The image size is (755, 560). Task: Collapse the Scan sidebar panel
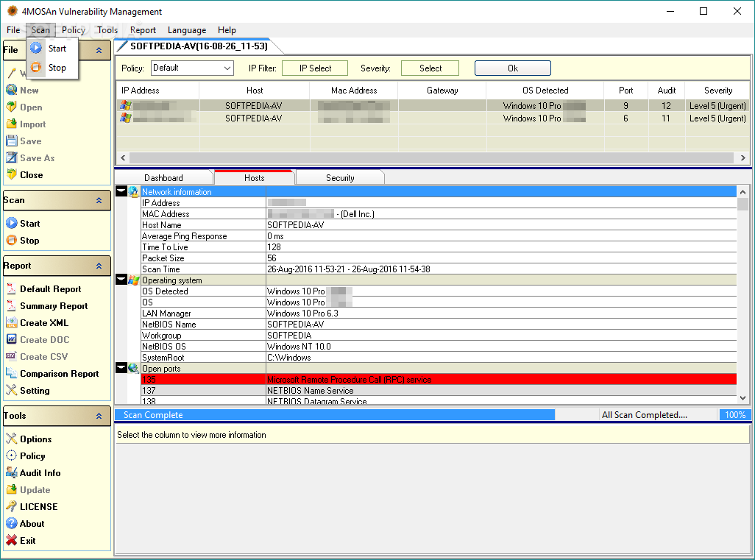99,200
